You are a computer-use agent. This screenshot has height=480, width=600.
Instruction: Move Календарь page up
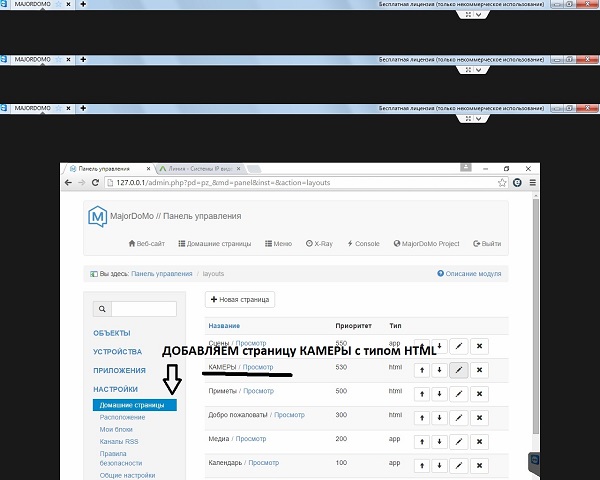click(x=422, y=465)
